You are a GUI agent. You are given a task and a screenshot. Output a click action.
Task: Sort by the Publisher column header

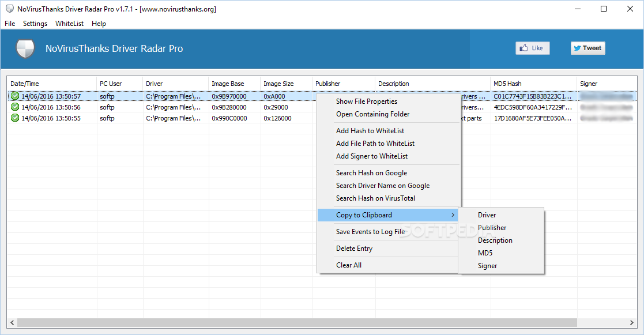pos(344,84)
